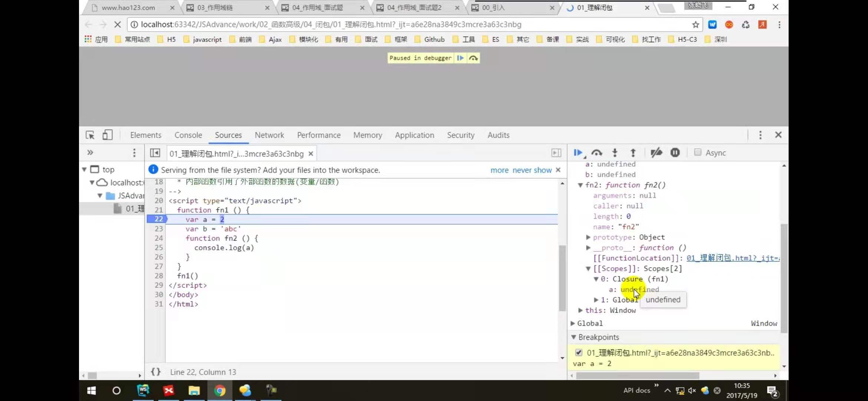Hide the debugger sidebar pane icon
868x401 pixels.
click(x=556, y=153)
